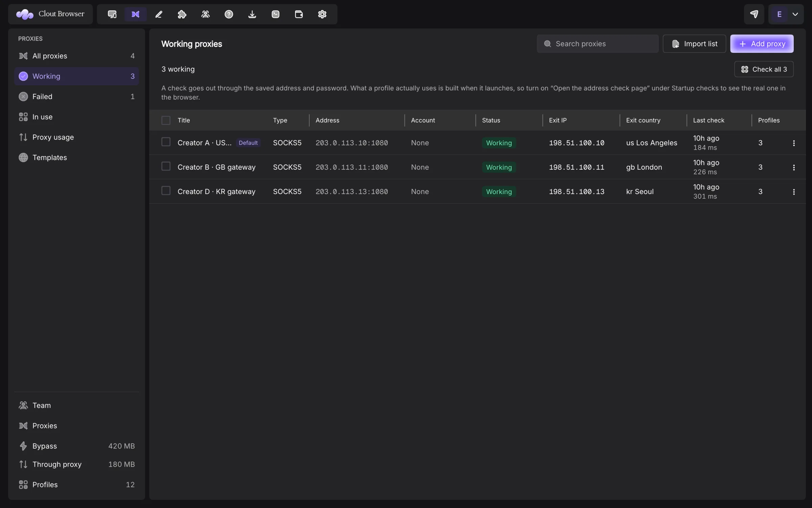Toggle the select-all checkbox in table header
812x508 pixels.
166,120
